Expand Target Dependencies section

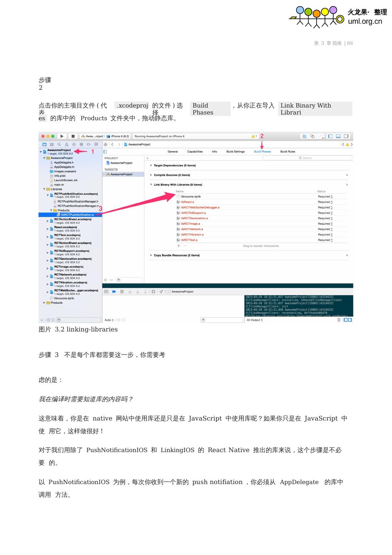[x=151, y=165]
